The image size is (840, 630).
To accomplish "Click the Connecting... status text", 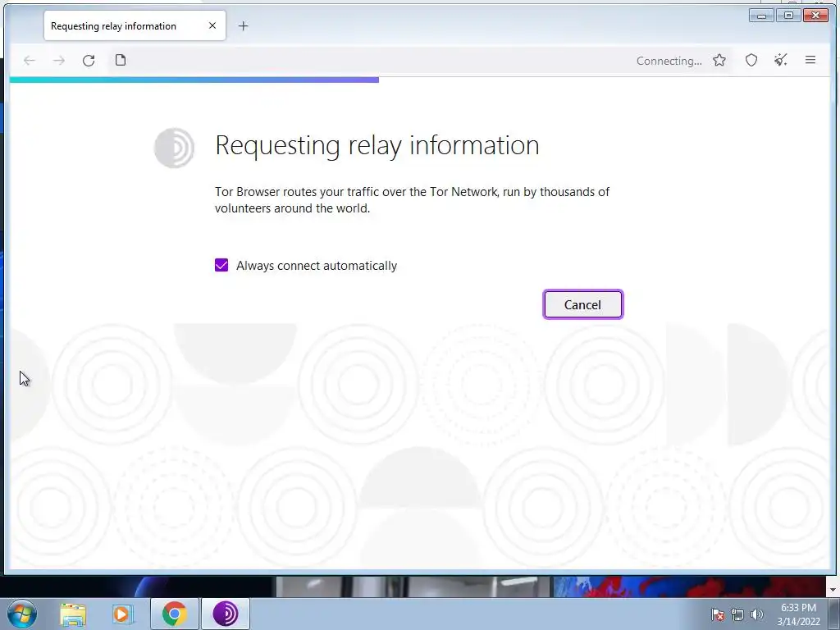I will (669, 61).
